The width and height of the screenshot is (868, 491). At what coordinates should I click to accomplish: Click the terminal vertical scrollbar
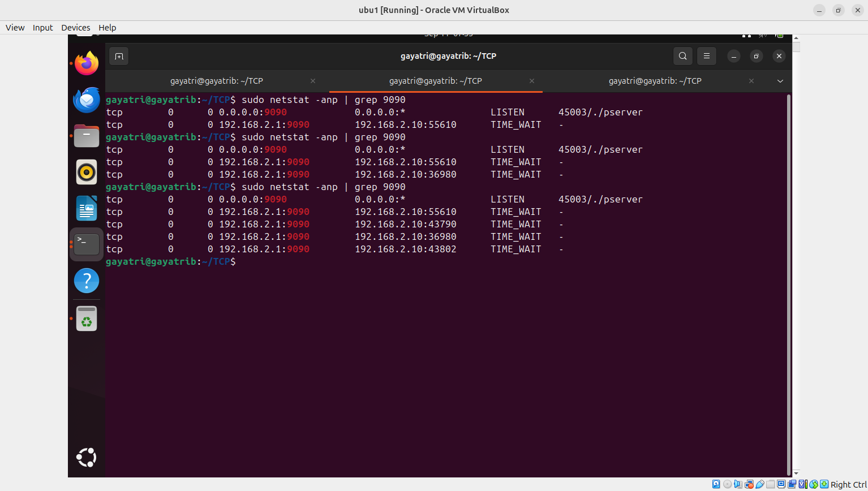click(788, 283)
